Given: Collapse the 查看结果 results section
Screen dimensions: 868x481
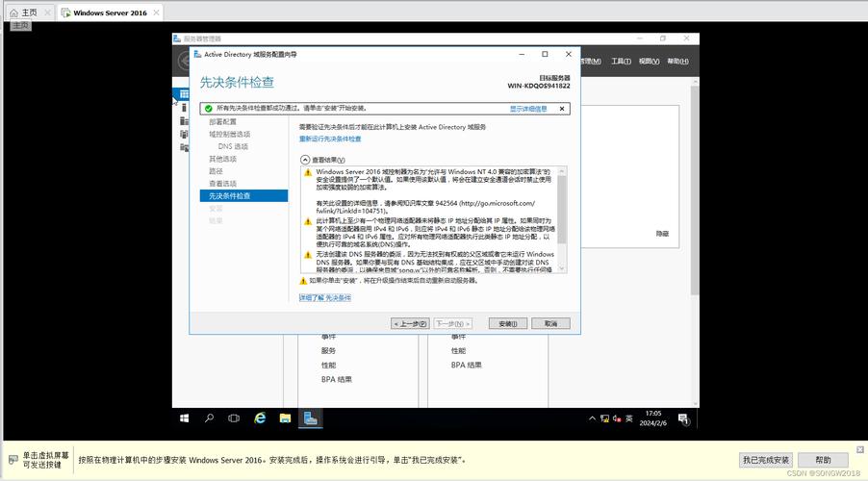Looking at the screenshot, I should (x=305, y=160).
